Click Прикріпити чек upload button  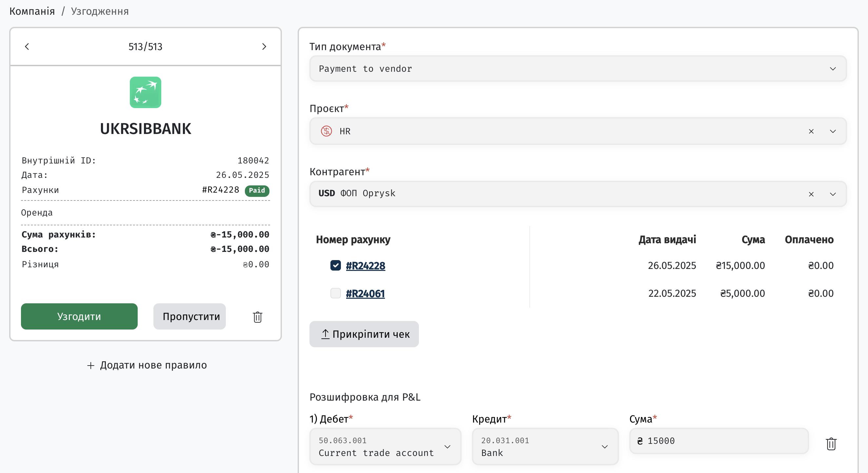coord(364,334)
